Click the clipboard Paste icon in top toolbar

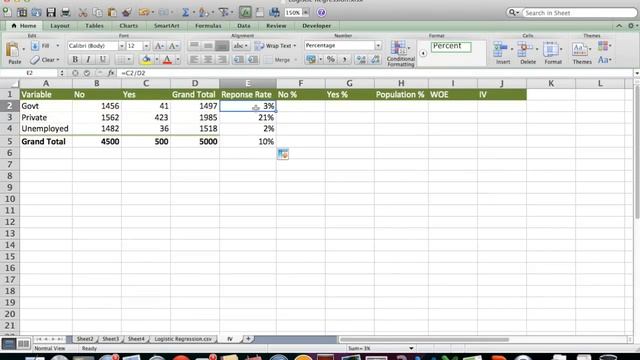(112, 12)
